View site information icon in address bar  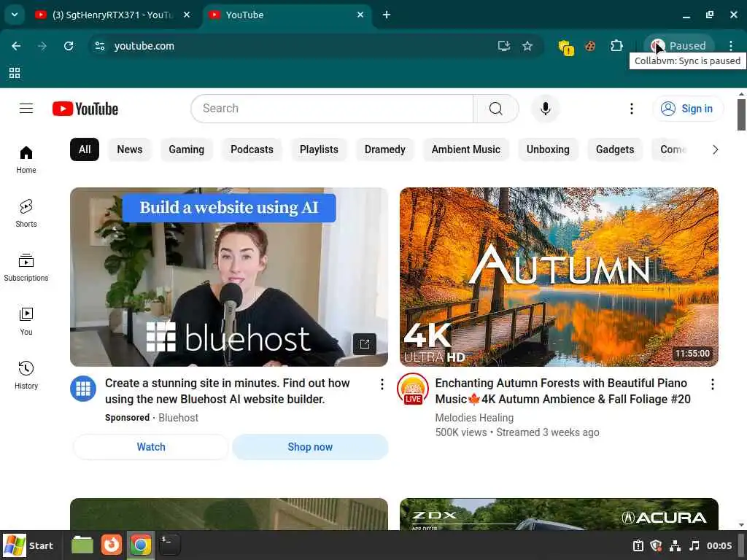pyautogui.click(x=99, y=46)
